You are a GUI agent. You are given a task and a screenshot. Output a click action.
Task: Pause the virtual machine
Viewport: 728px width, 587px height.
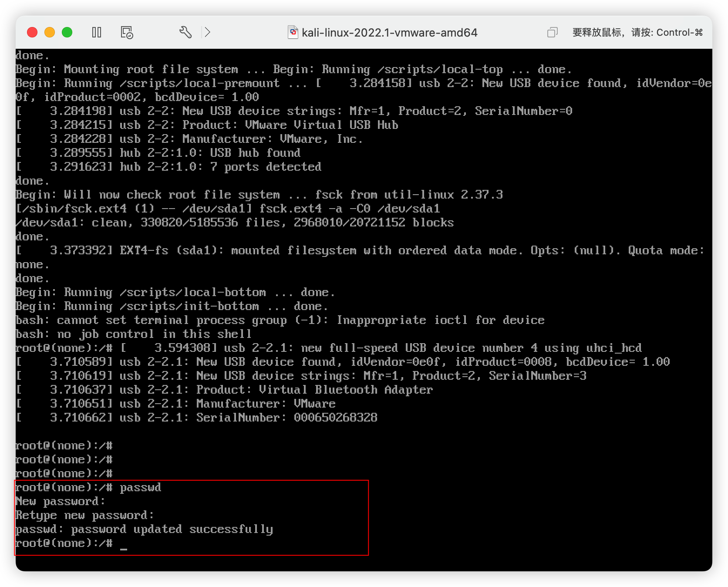(97, 32)
